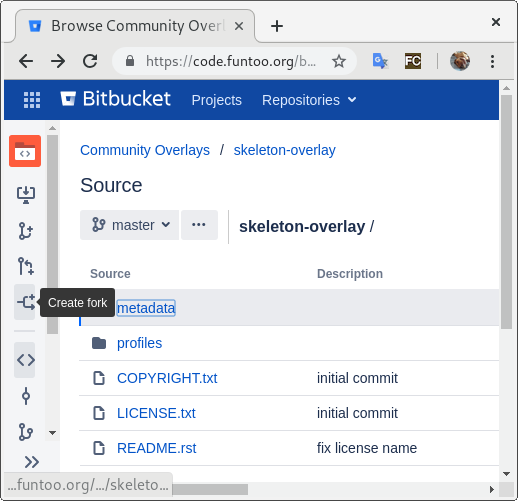
Task: Click the sidebar scroll up arrow
Action: [x=52, y=128]
